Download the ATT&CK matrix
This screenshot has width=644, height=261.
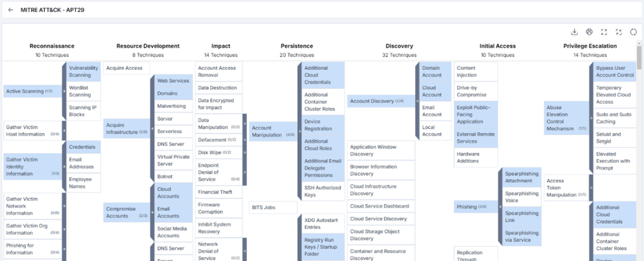click(x=574, y=32)
